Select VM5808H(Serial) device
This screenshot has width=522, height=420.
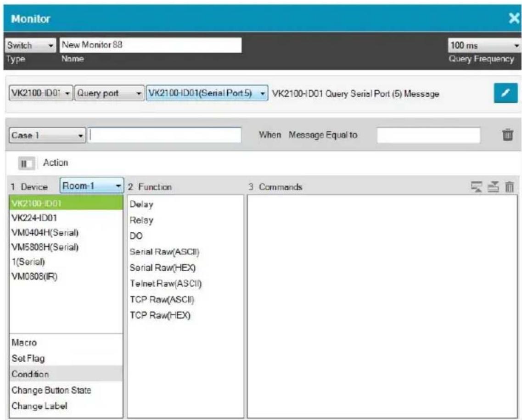click(66, 247)
